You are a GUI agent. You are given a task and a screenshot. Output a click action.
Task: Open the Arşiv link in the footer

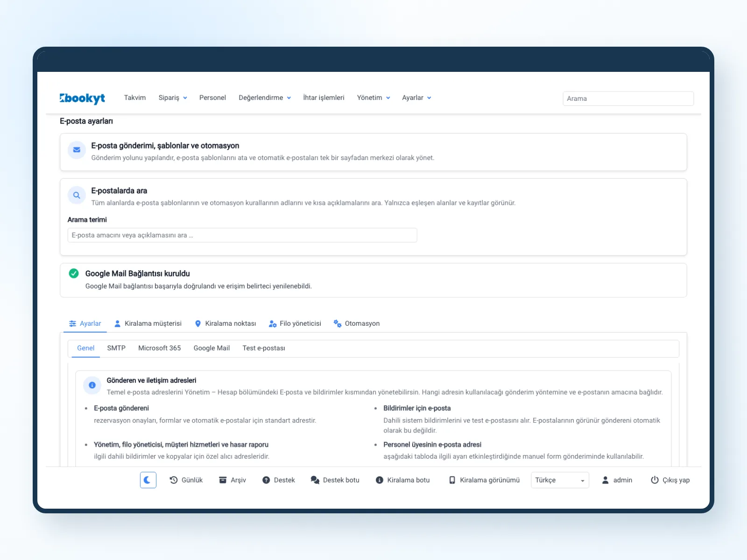click(x=233, y=480)
